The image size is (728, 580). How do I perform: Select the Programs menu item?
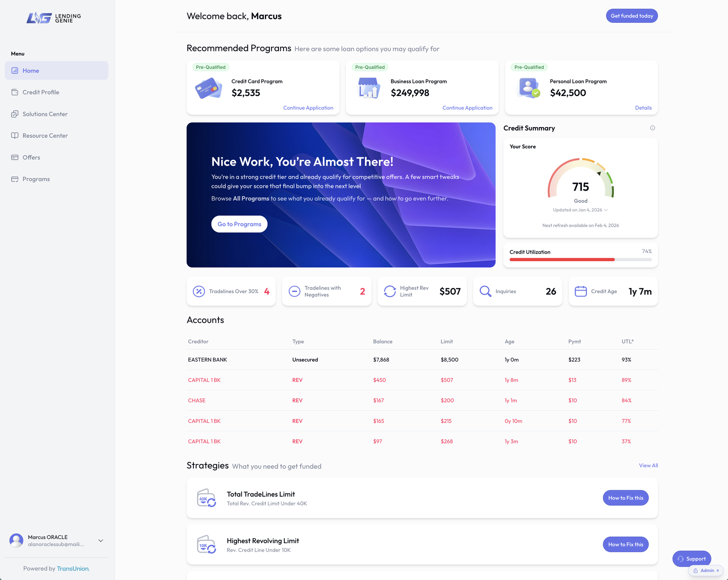[x=56, y=179]
